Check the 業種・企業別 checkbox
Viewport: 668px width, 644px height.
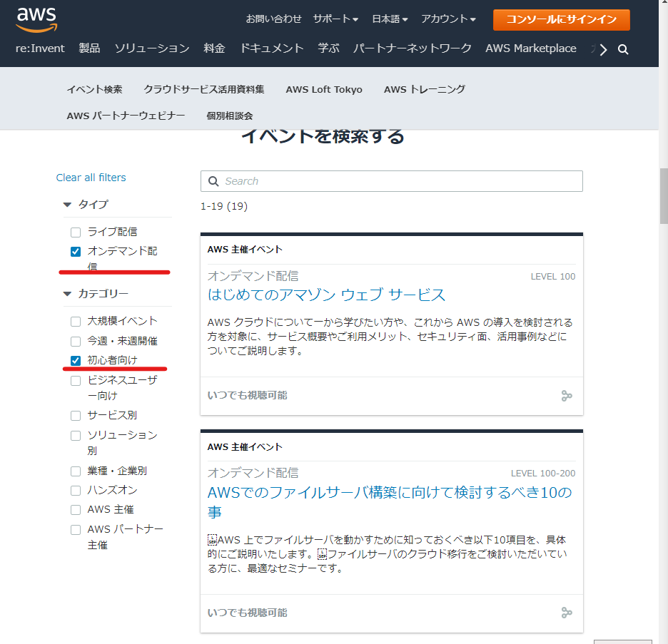(x=76, y=471)
